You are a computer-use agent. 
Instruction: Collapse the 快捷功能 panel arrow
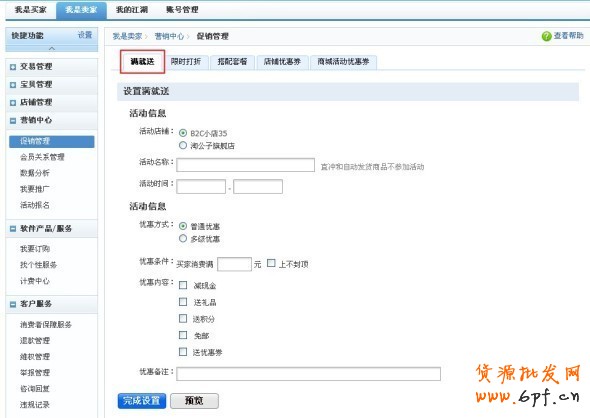(x=52, y=48)
